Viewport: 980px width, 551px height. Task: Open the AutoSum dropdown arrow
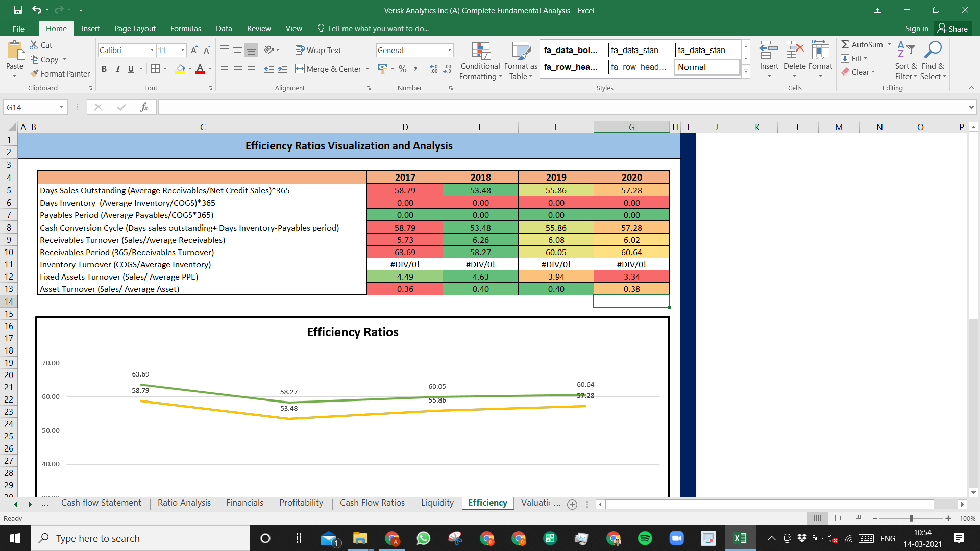pos(890,45)
